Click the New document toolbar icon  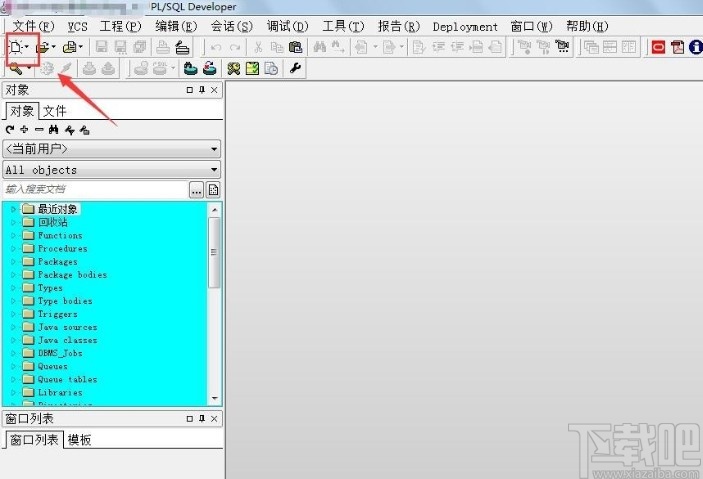pyautogui.click(x=15, y=47)
